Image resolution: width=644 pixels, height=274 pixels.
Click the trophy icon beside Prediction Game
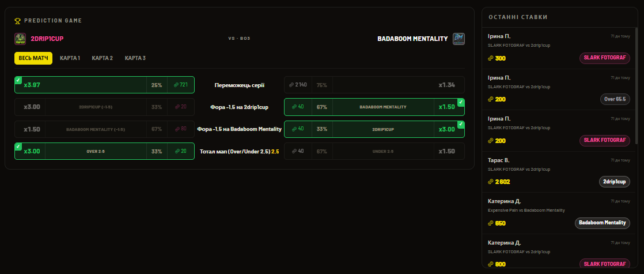(x=17, y=21)
